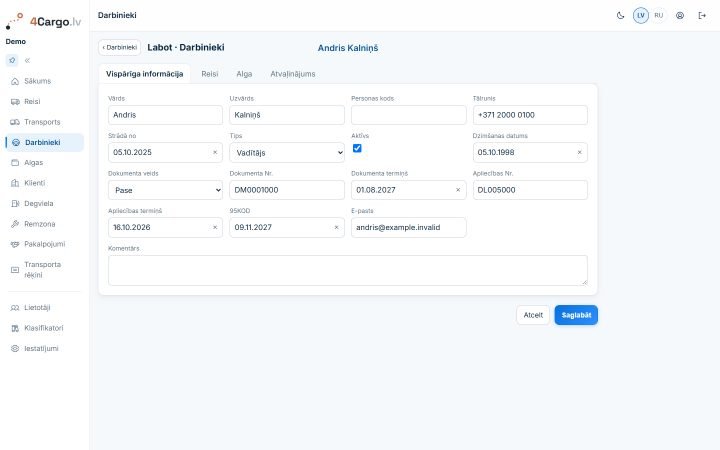
Task: Click the Komentārs resize handle corner
Action: [x=585, y=282]
